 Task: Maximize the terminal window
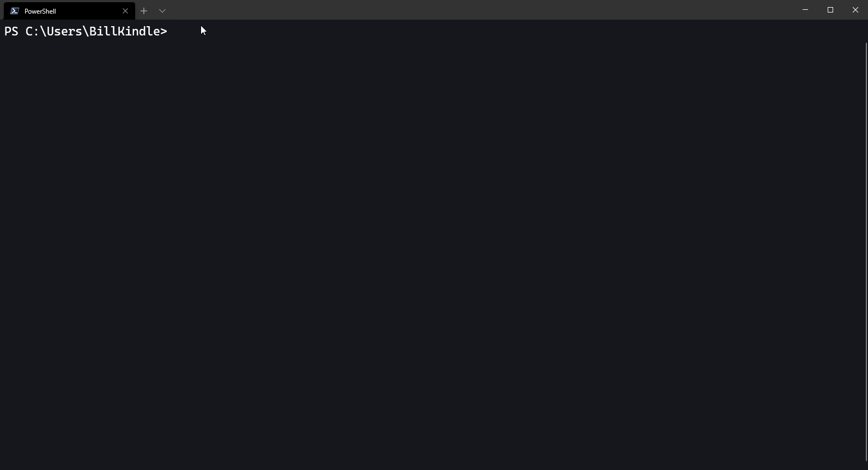click(830, 10)
